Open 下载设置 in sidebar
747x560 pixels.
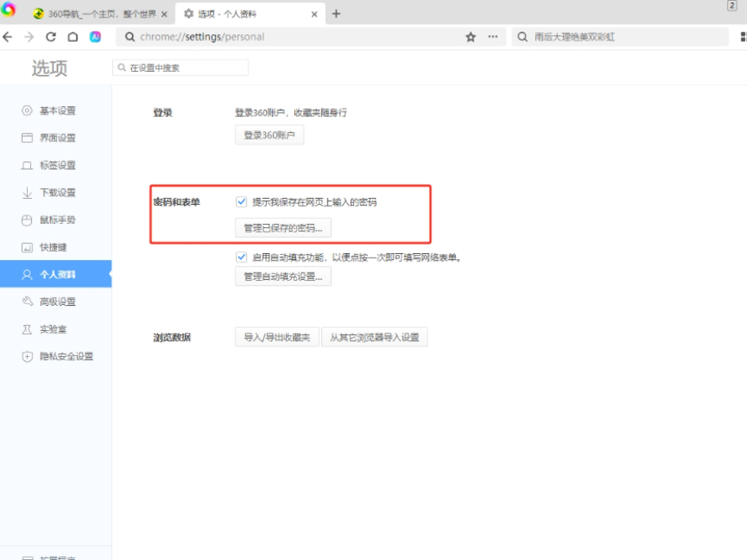tap(56, 192)
